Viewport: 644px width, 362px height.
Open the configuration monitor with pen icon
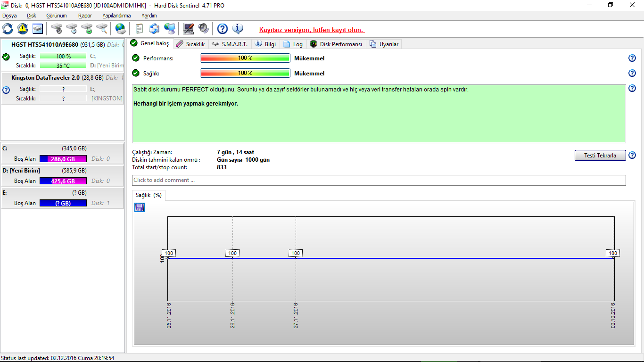(189, 29)
